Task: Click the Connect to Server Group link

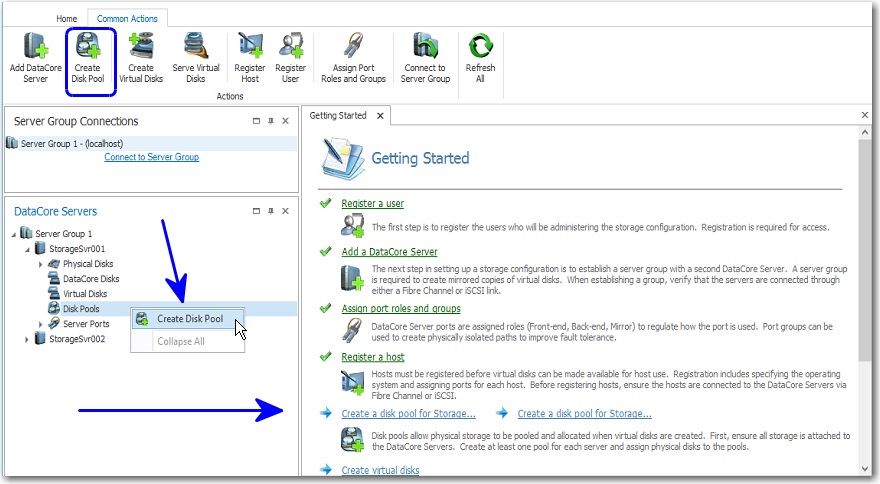Action: coord(151,157)
